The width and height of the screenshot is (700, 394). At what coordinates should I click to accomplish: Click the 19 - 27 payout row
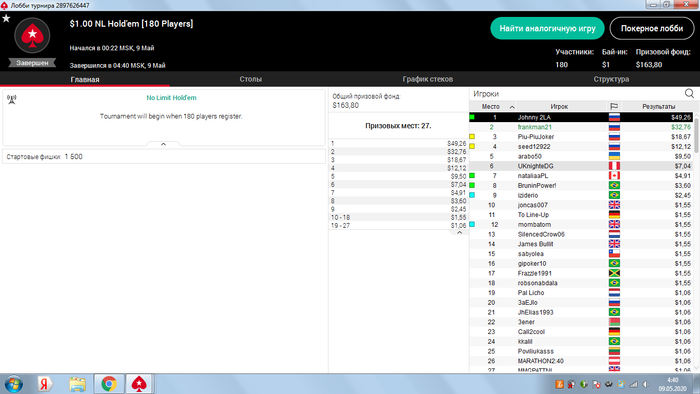click(398, 226)
